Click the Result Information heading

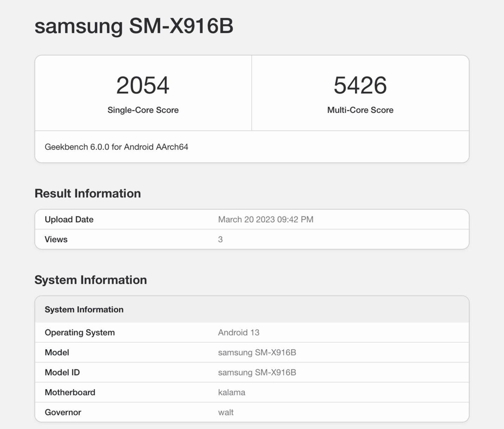point(88,193)
